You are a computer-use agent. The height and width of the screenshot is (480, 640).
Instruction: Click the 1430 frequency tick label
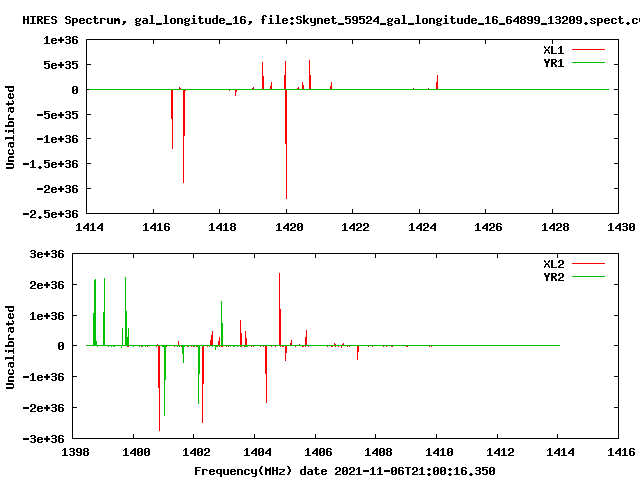point(621,227)
